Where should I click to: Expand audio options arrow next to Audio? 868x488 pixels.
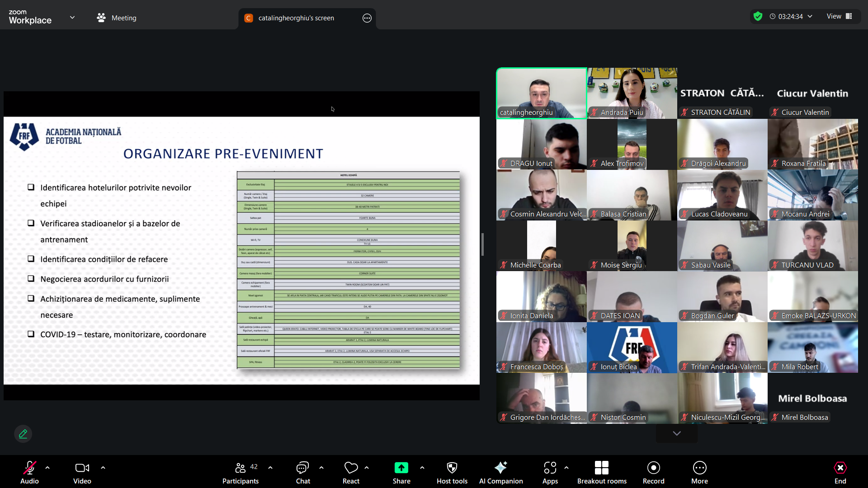tap(47, 468)
